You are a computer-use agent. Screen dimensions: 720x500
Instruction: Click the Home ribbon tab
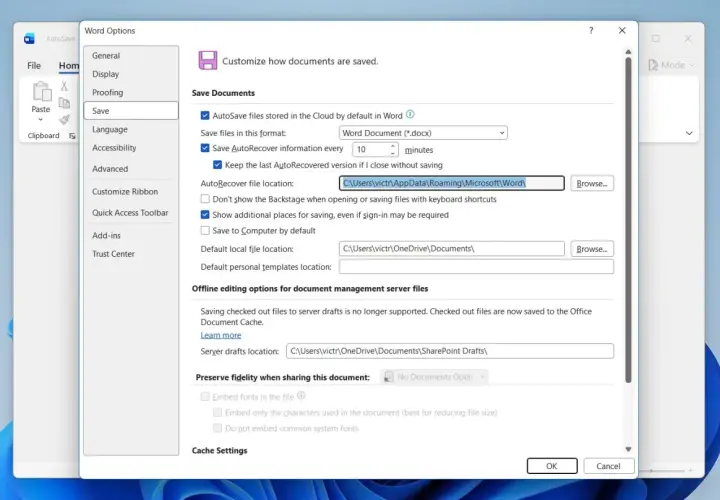(x=68, y=66)
